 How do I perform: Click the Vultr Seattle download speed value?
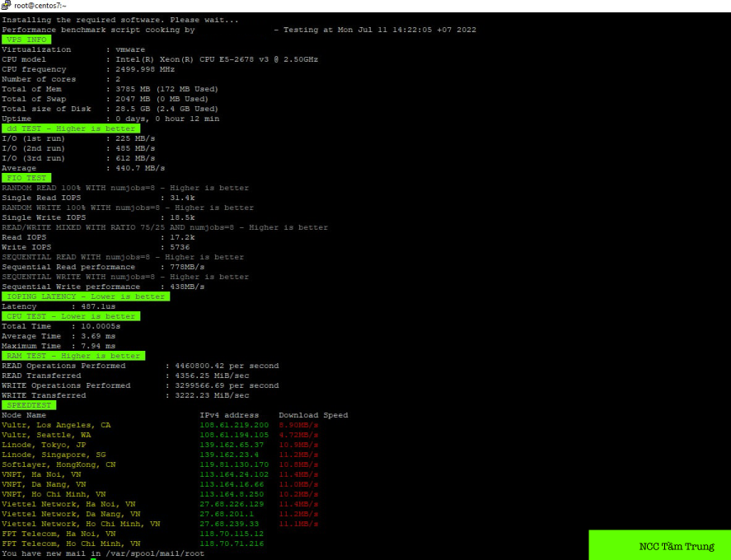click(298, 435)
